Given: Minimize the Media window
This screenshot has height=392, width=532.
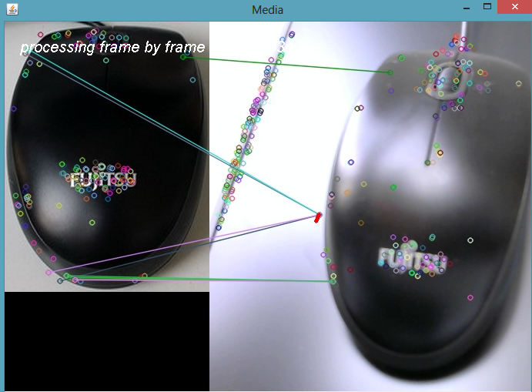Looking at the screenshot, I should (467, 8).
